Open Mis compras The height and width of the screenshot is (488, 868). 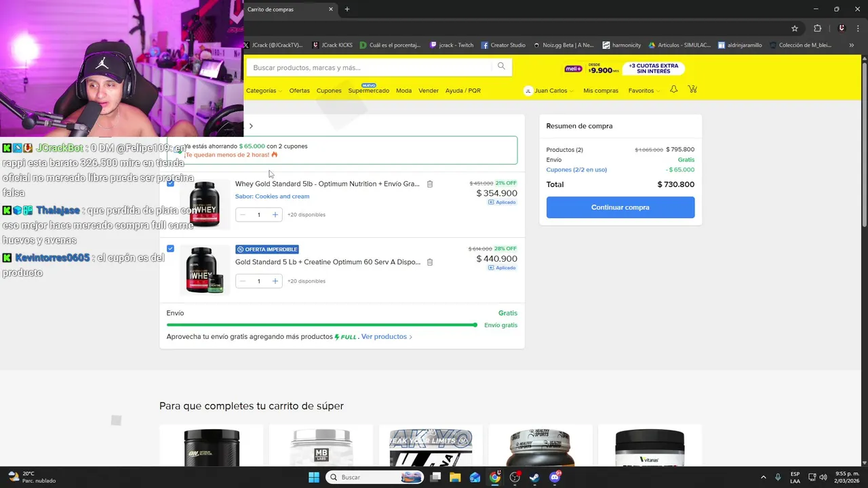coord(601,90)
